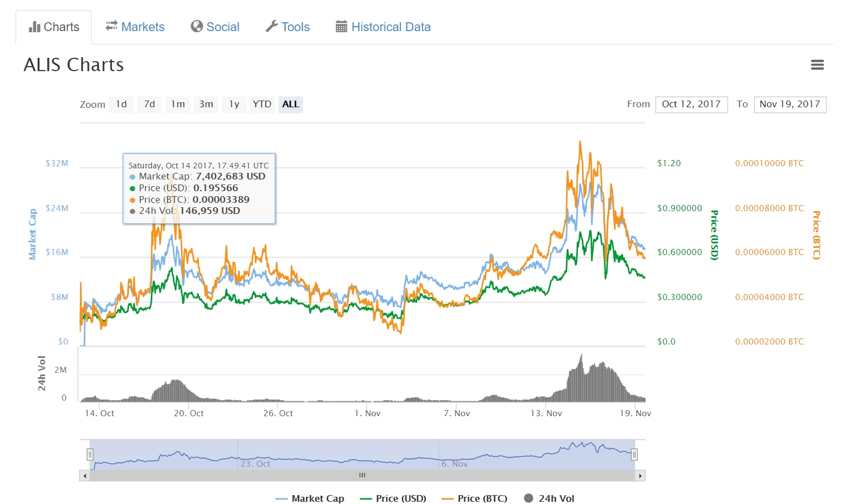Click the globe icon next to Social

pos(197,27)
